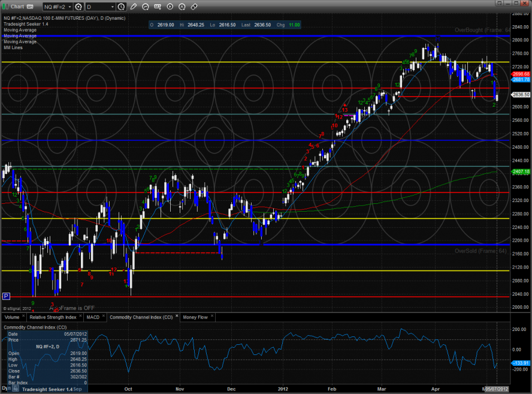Select the pencil drawing tool
This screenshot has width=532, height=394.
pos(134,7)
